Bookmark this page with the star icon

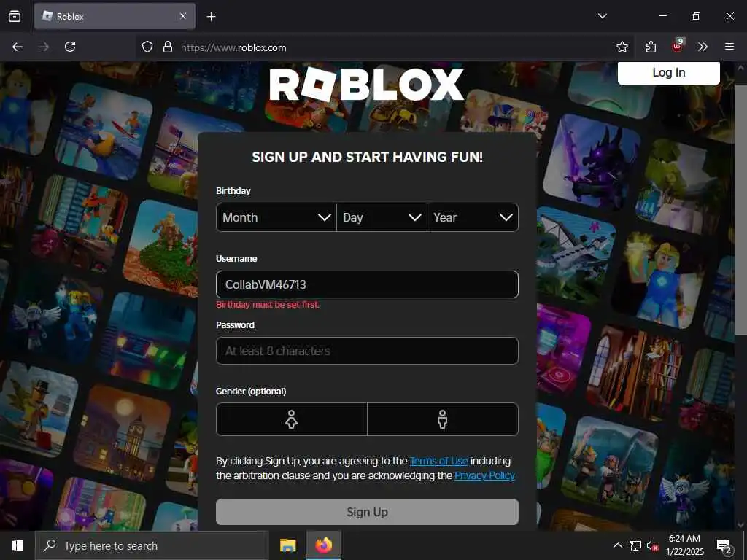tap(622, 47)
